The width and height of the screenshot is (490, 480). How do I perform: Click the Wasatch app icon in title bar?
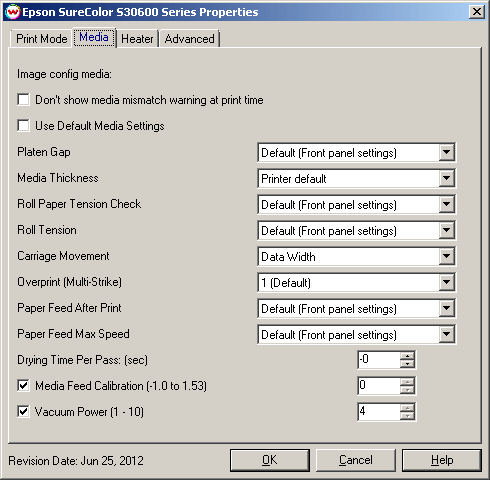click(13, 12)
